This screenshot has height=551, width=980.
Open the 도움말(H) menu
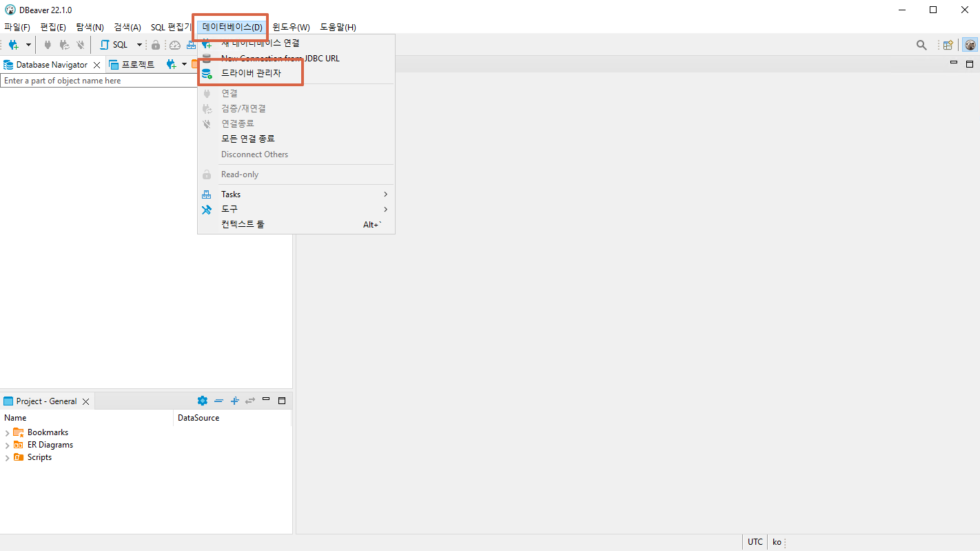pyautogui.click(x=338, y=27)
